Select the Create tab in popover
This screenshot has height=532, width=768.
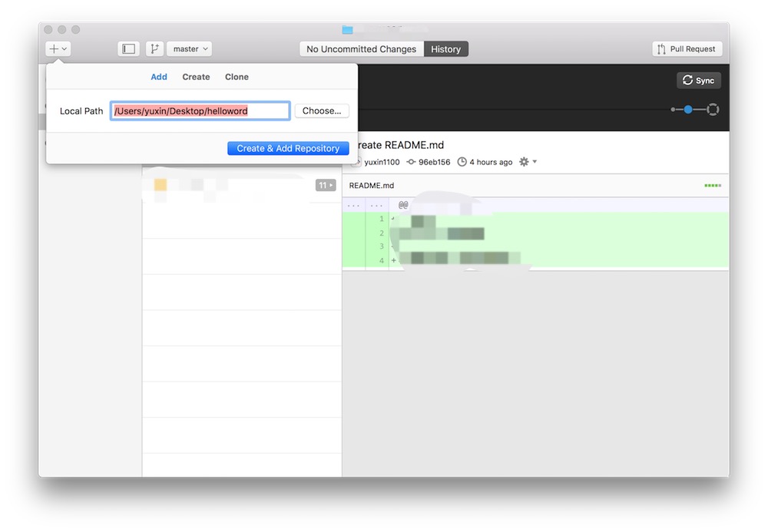pyautogui.click(x=196, y=77)
